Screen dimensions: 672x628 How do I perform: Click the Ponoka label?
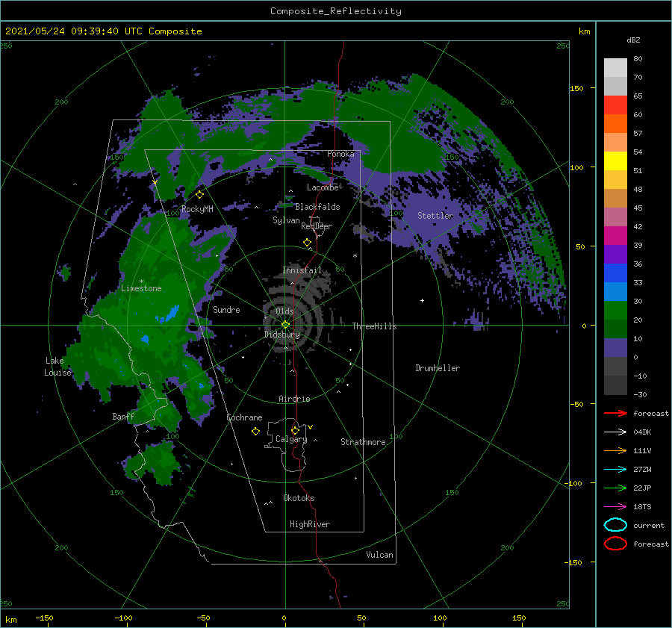(340, 154)
